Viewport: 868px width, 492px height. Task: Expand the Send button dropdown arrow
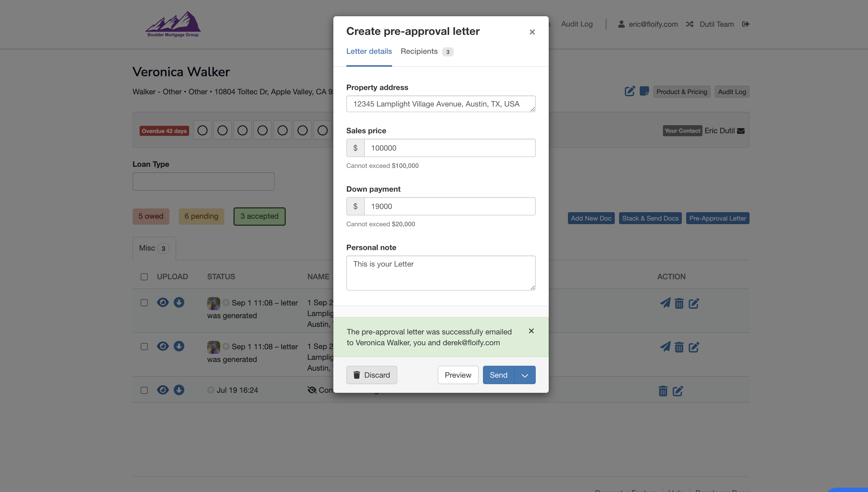tap(525, 375)
